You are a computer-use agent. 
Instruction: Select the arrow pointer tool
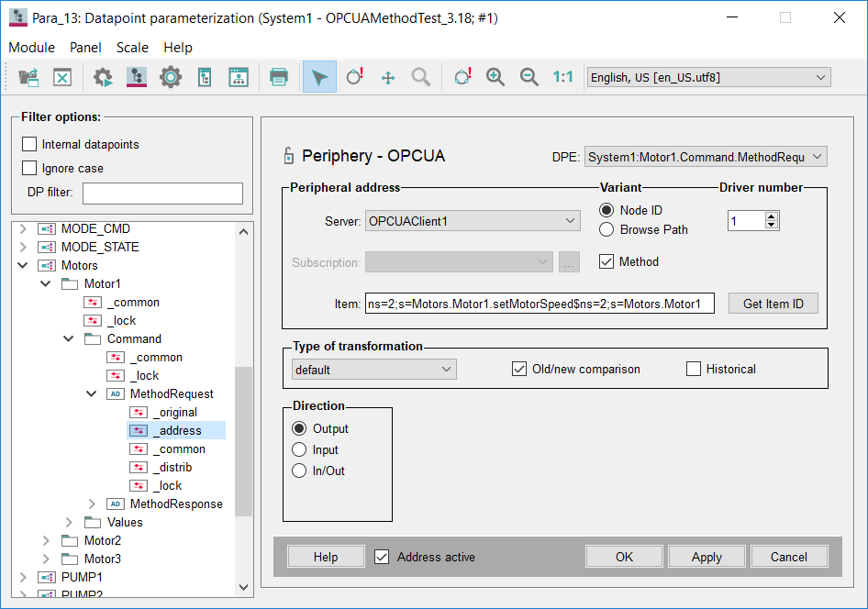319,78
